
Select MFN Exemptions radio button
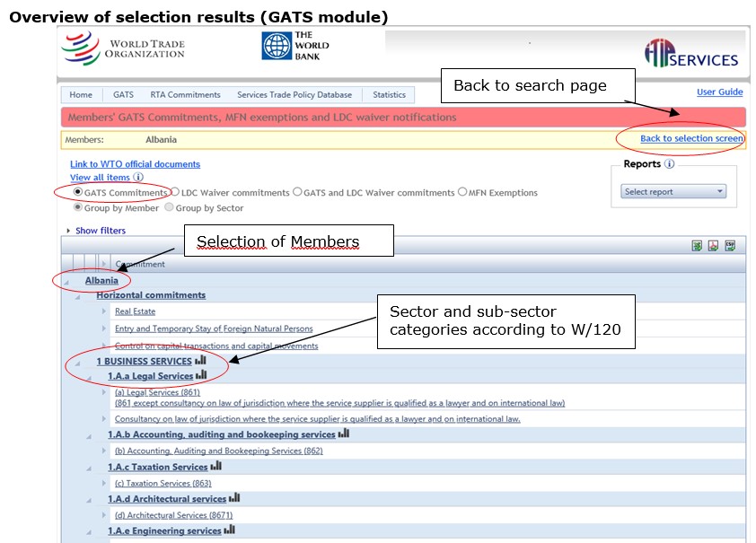coord(462,192)
